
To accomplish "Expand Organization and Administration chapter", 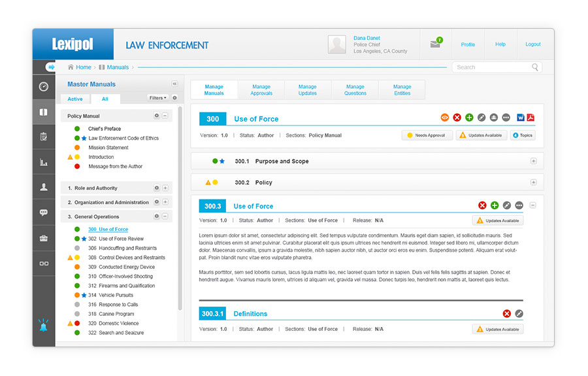I will pyautogui.click(x=165, y=202).
